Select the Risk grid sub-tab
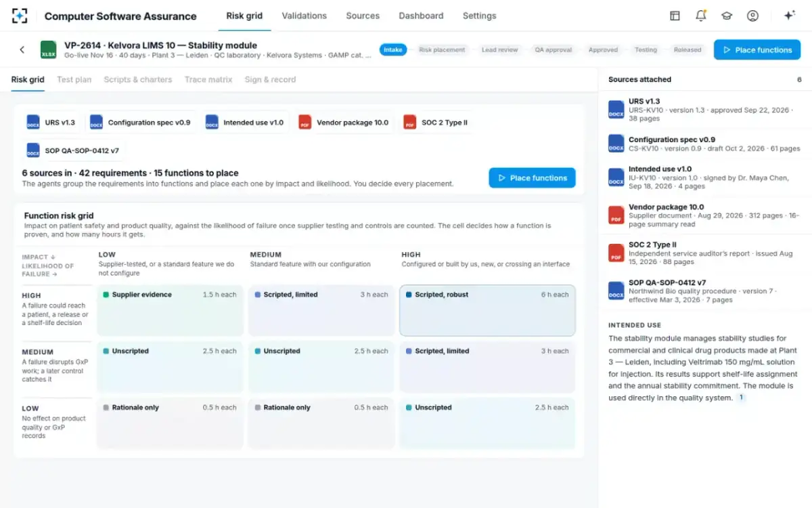 coord(28,79)
